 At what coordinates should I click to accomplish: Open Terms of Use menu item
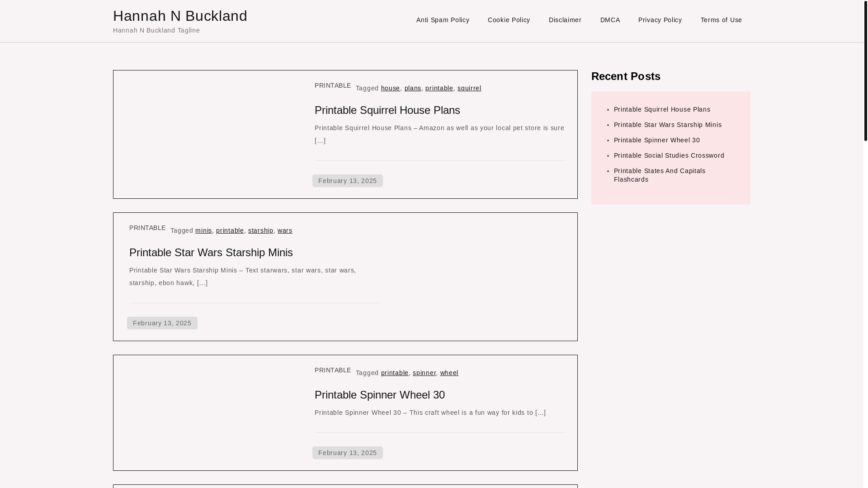(x=721, y=20)
